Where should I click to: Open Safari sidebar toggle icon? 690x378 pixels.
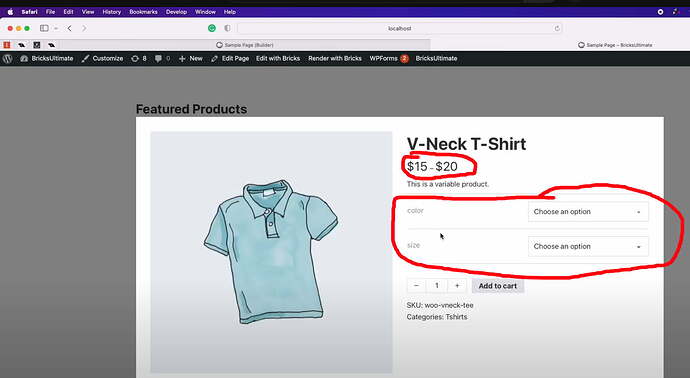pyautogui.click(x=44, y=28)
